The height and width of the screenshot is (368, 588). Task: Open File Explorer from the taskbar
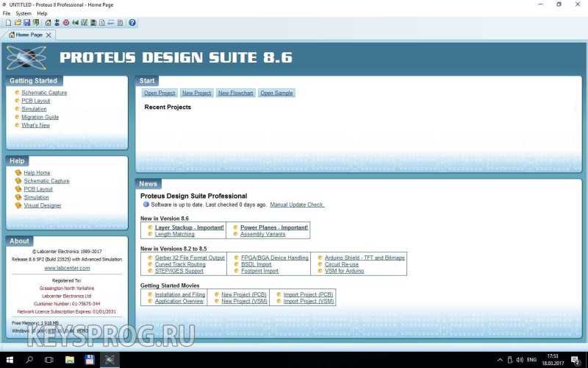coord(70,360)
